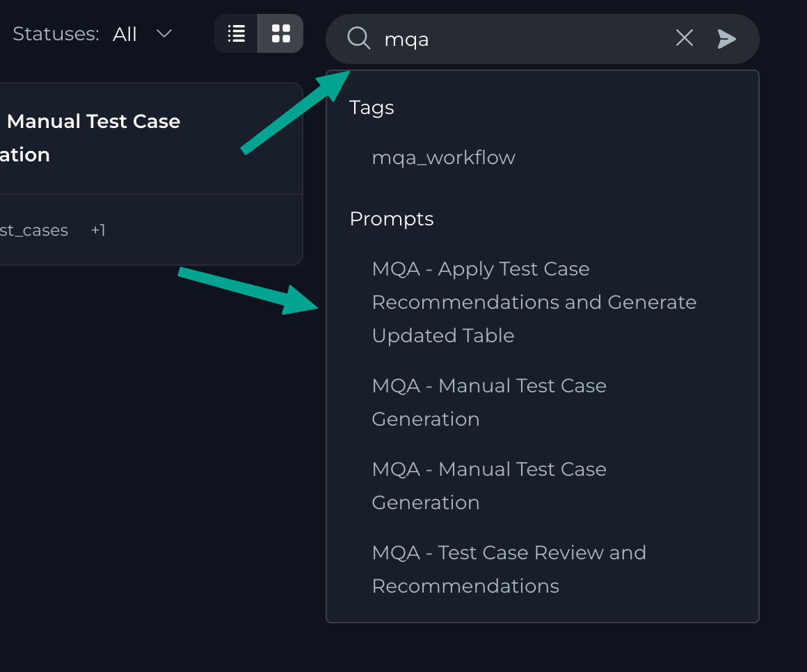The height and width of the screenshot is (672, 807).
Task: Choose second MQA - Manual Test Case Generation result
Action: coord(489,486)
